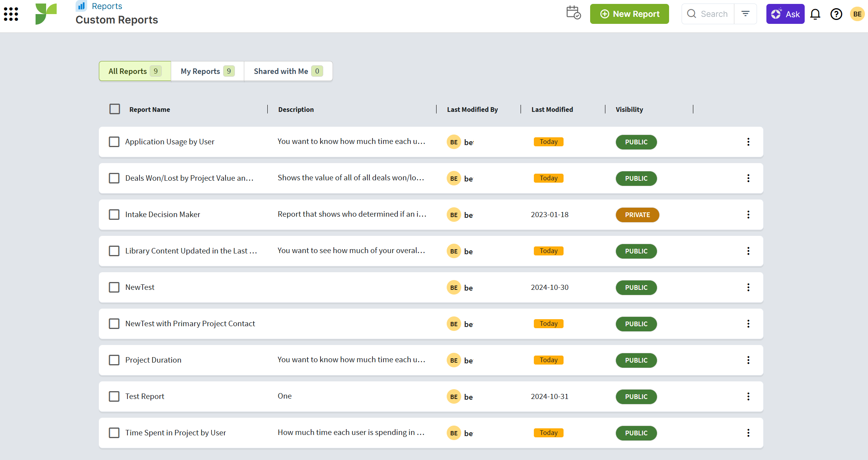The height and width of the screenshot is (460, 868).
Task: Click the Reports bar chart breadcrumb icon
Action: (x=81, y=6)
